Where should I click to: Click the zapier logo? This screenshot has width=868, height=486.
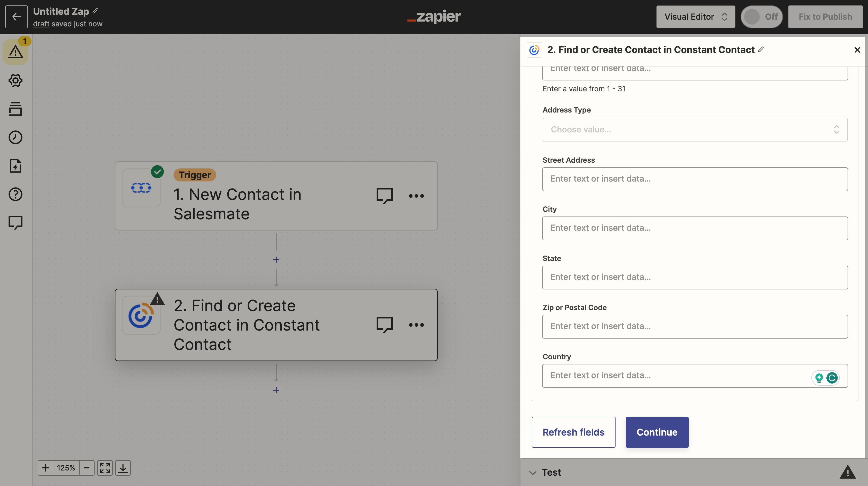pos(434,16)
